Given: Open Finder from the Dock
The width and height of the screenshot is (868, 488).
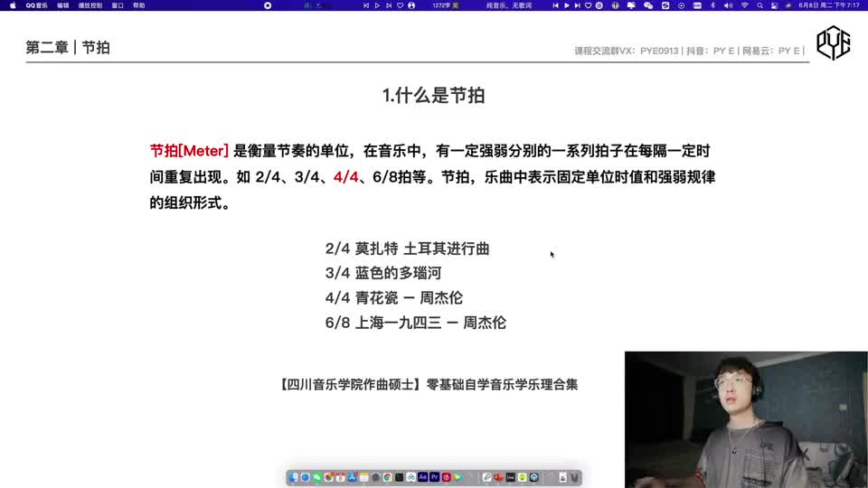Looking at the screenshot, I should 293,477.
